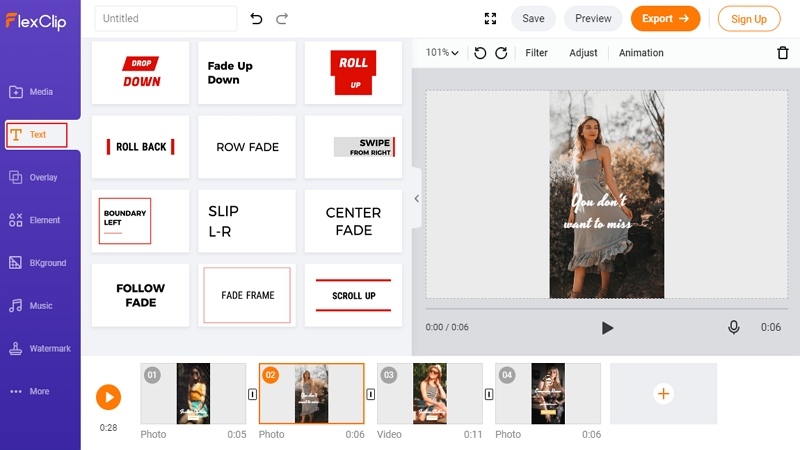Click the microphone voiceover icon
Viewport: 800px width, 450px height.
pos(734,327)
